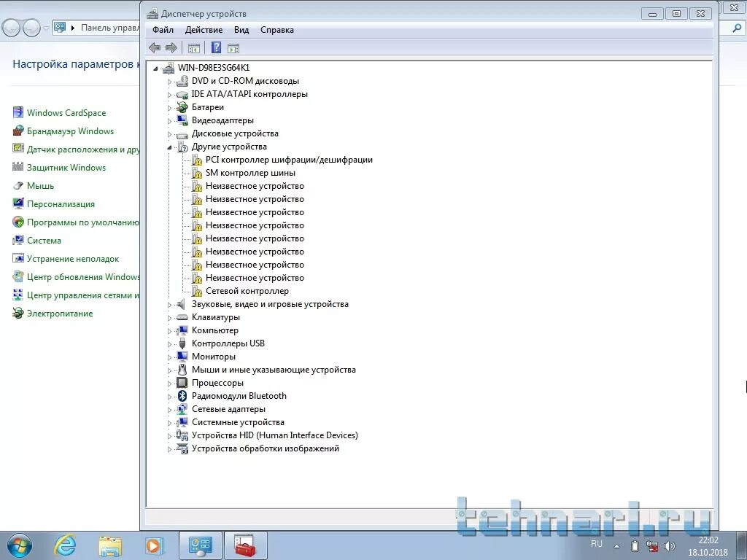This screenshot has width=747, height=560.
Task: Click the warning icon of PCI контроллер шифрации/дешифрации
Action: (197, 160)
